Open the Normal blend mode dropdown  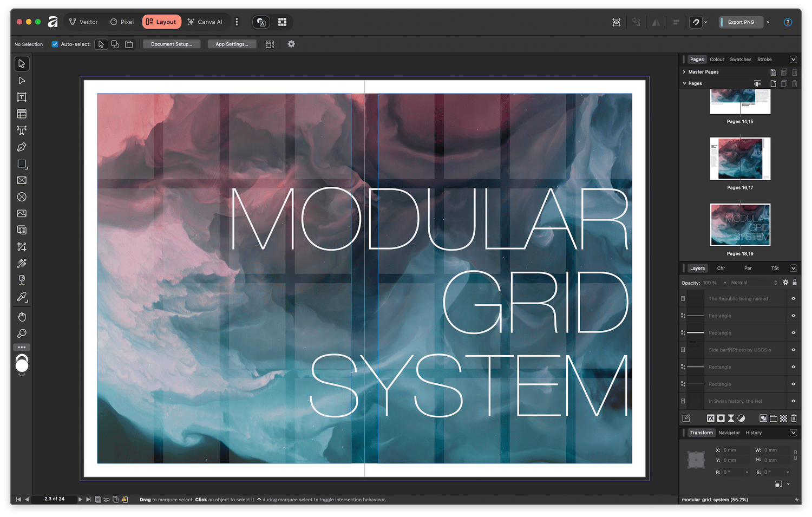pos(754,283)
